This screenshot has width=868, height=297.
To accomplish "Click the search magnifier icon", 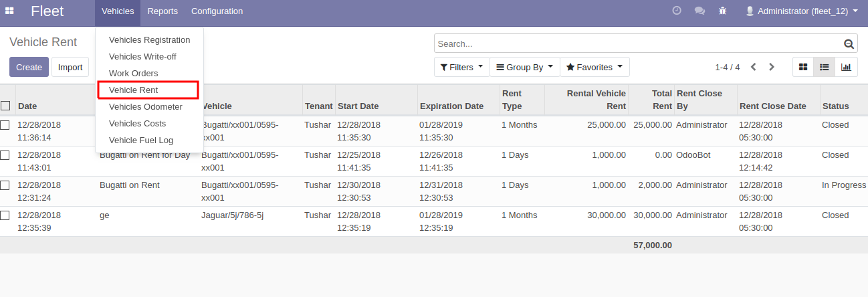I will coord(849,44).
